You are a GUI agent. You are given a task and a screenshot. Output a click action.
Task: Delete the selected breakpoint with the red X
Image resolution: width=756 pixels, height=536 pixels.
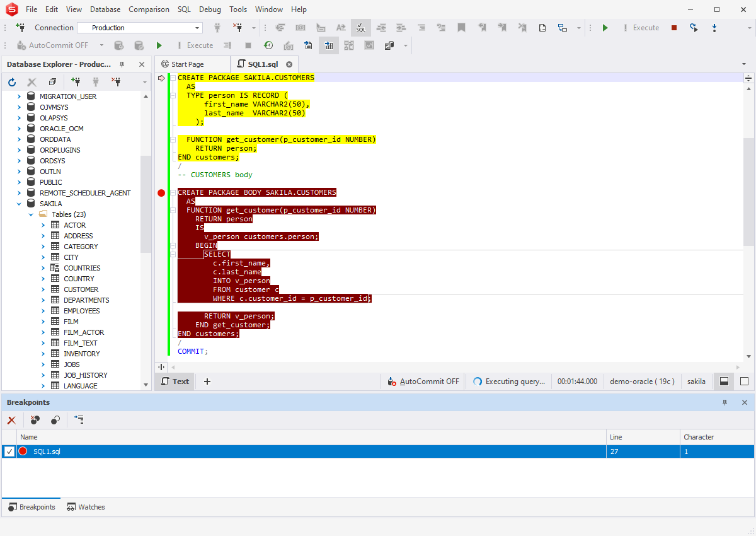click(x=11, y=419)
